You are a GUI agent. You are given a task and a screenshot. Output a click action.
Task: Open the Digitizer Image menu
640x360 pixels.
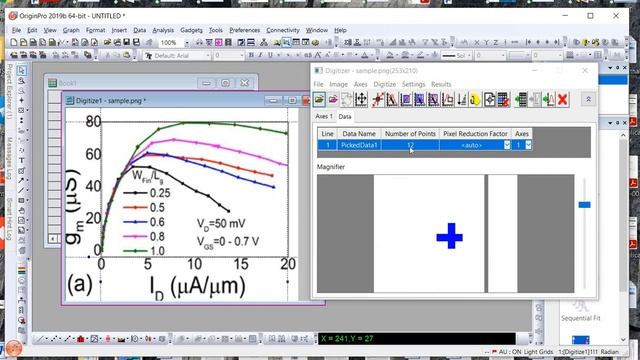(x=338, y=84)
